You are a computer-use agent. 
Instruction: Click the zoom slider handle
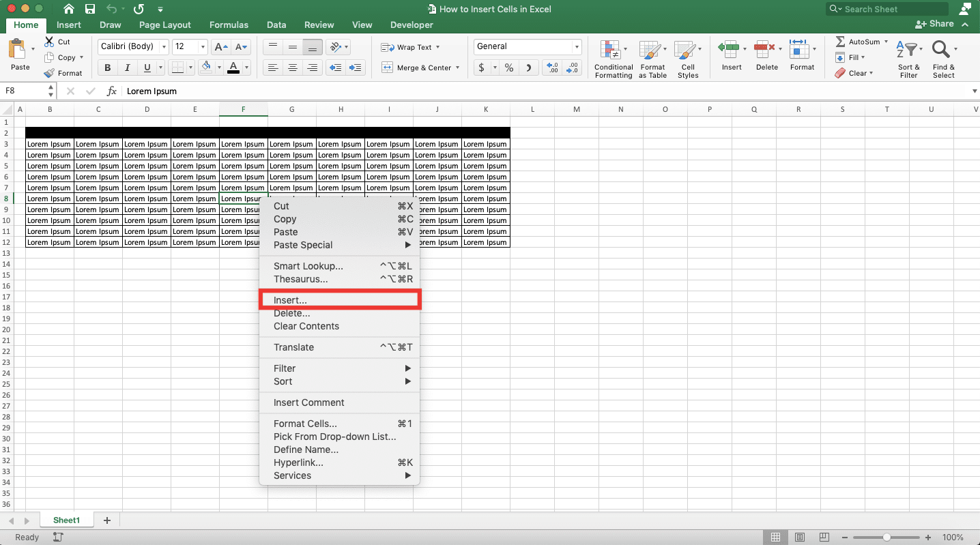point(887,537)
